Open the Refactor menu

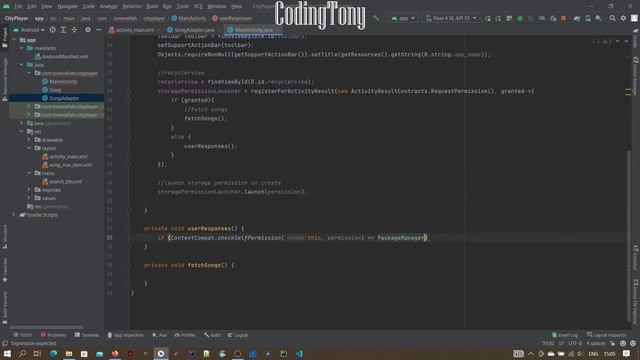click(132, 7)
